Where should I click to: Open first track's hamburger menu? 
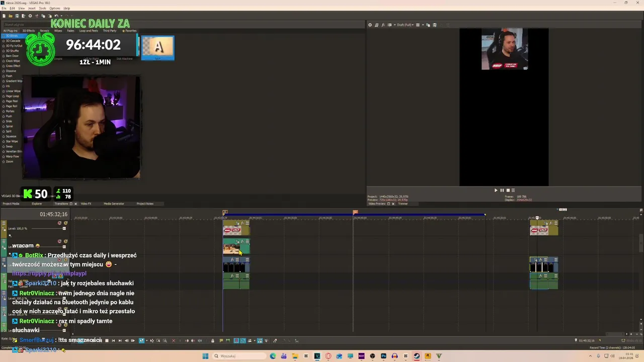[x=4, y=223]
